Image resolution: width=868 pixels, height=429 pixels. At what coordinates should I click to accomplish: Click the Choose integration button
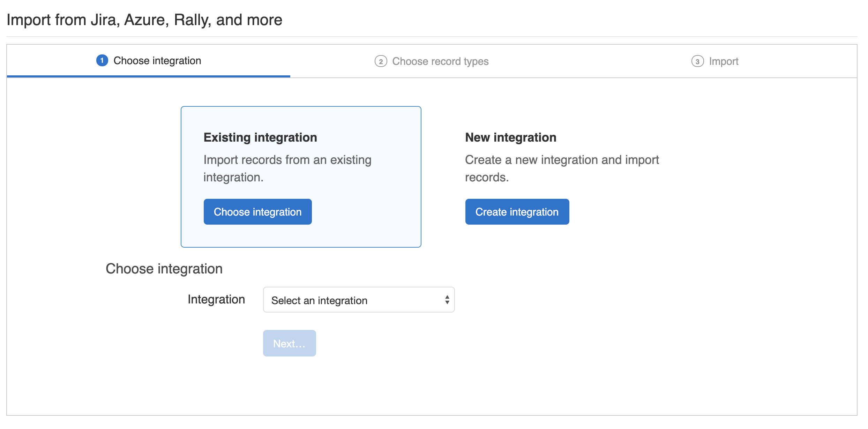pyautogui.click(x=257, y=212)
